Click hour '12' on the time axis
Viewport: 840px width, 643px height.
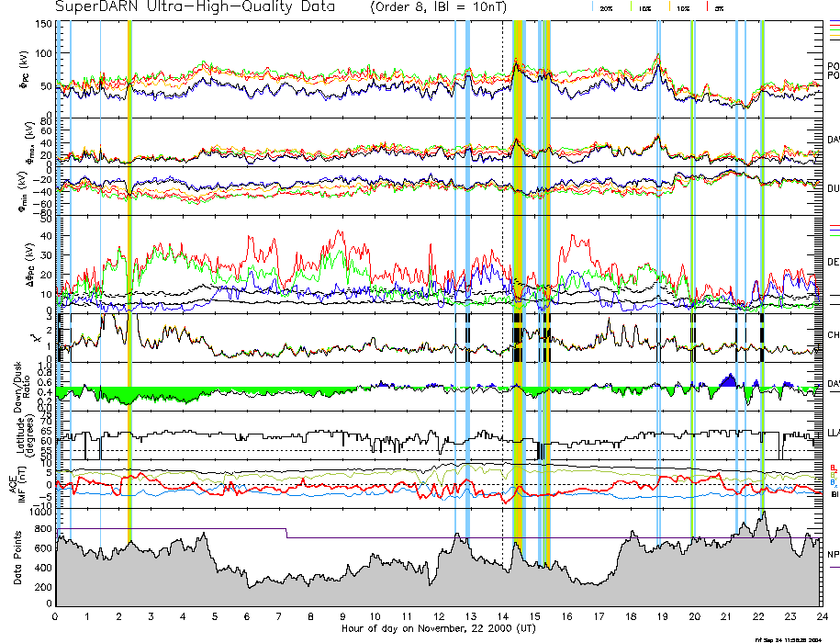[x=439, y=616]
